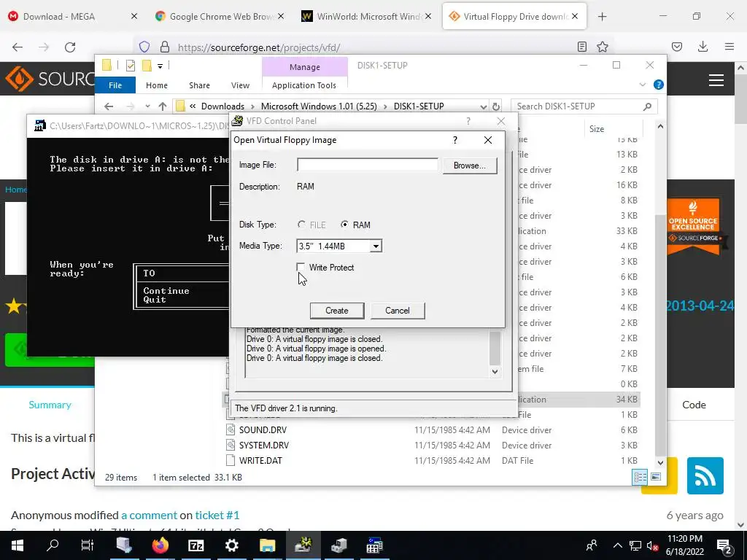Open a new browser tab
This screenshot has width=747, height=560.
(602, 17)
